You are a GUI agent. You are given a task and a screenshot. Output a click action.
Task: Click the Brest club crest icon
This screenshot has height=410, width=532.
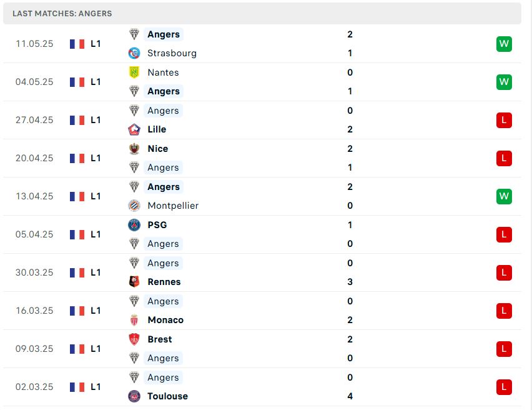(134, 339)
